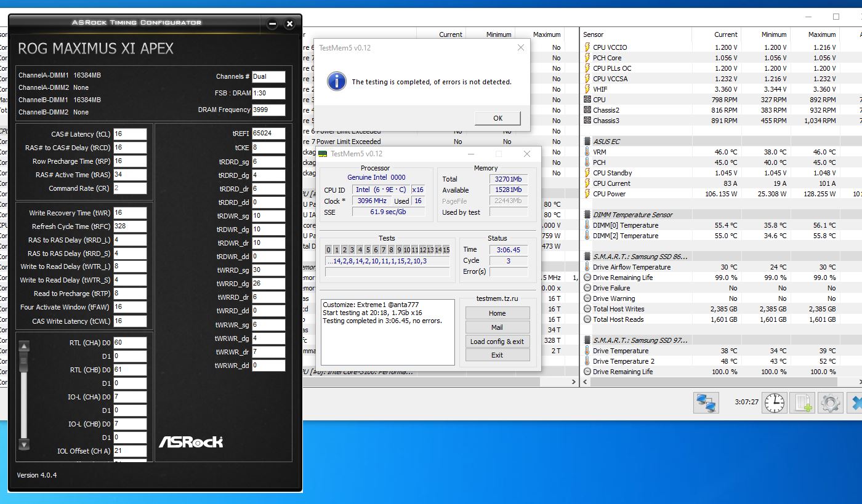Click the chip icon beside DIMM Temperature Sensor
Screen dimensions: 862x504
click(x=587, y=215)
